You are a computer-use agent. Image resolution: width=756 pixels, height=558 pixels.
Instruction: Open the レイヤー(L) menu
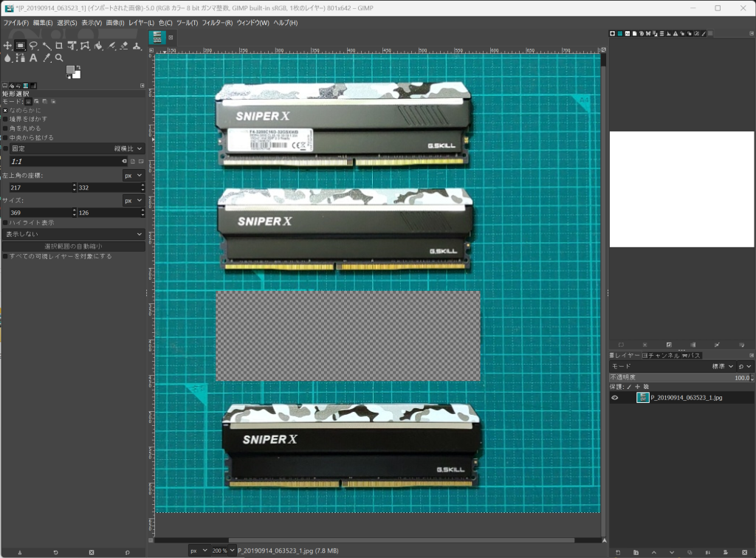click(x=141, y=23)
